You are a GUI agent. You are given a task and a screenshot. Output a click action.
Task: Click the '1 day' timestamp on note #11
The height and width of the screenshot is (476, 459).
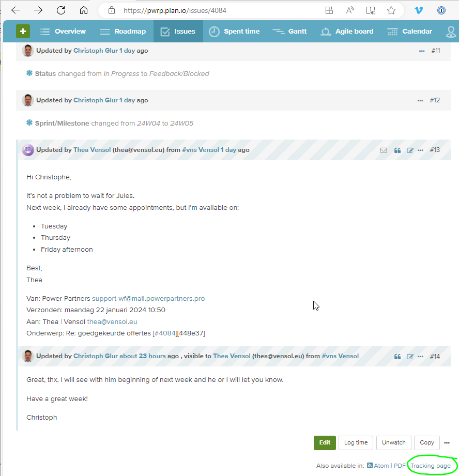[127, 51]
